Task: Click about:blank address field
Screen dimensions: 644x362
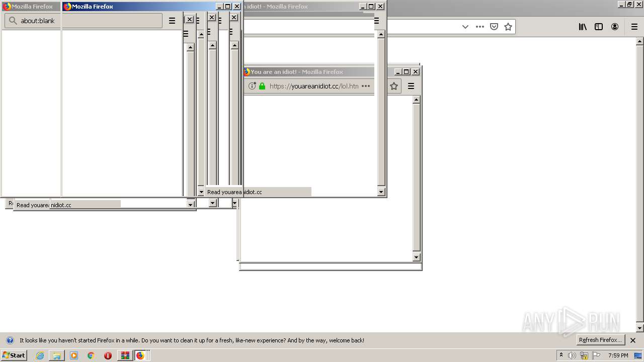Action: tap(84, 21)
